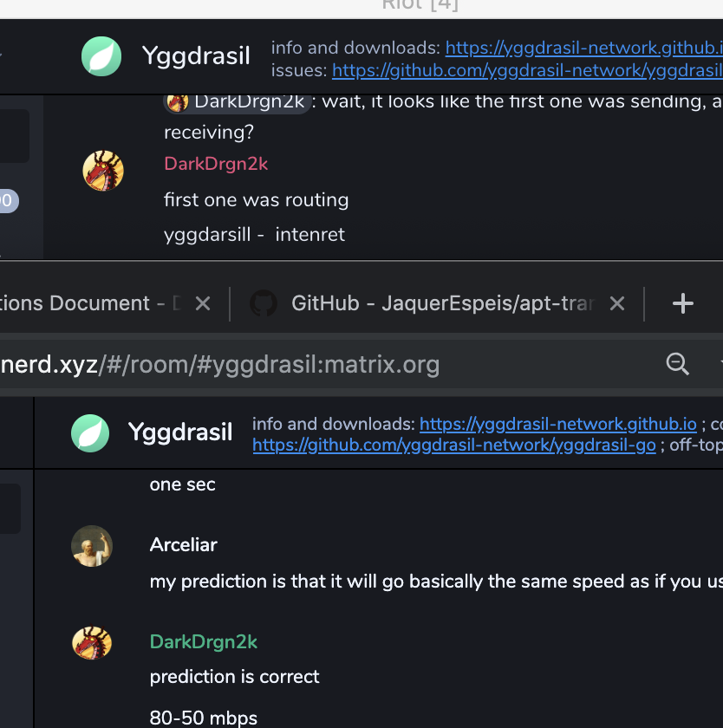723x728 pixels.
Task: Open a new browser tab with the plus button
Action: click(682, 303)
